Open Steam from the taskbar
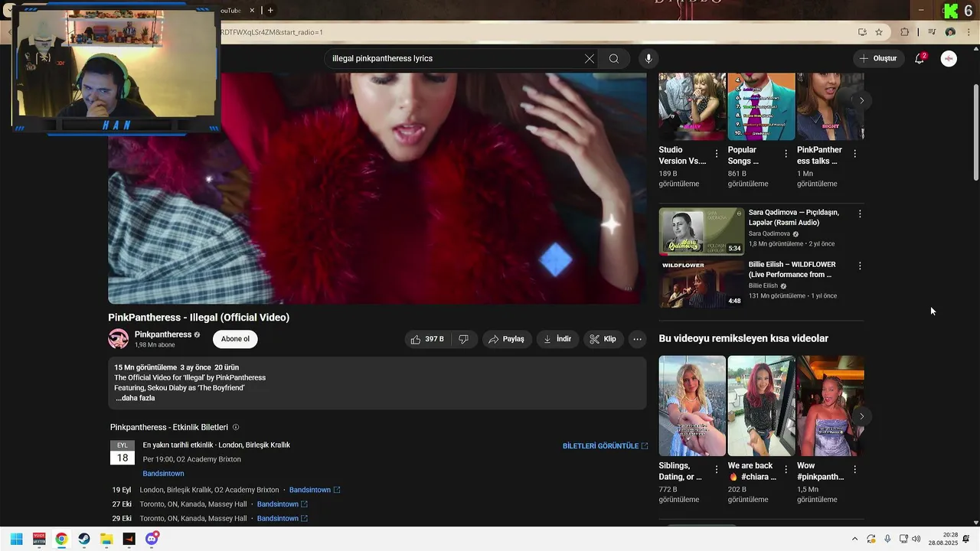The image size is (980, 551). coord(84,539)
